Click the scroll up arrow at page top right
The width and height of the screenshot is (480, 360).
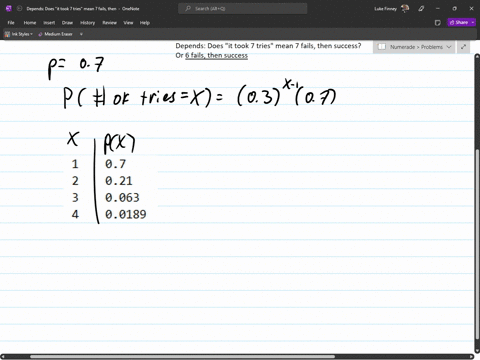coord(477,57)
